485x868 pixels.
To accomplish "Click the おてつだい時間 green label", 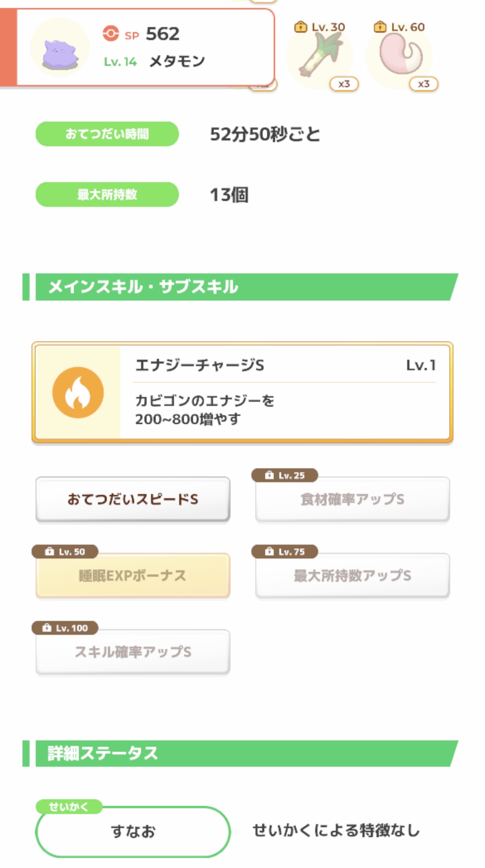I will (x=107, y=134).
